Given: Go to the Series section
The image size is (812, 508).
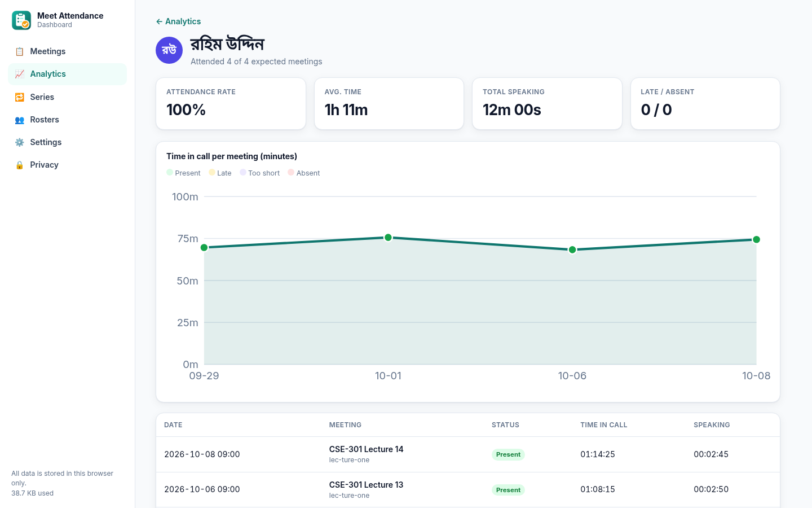Looking at the screenshot, I should (x=68, y=97).
